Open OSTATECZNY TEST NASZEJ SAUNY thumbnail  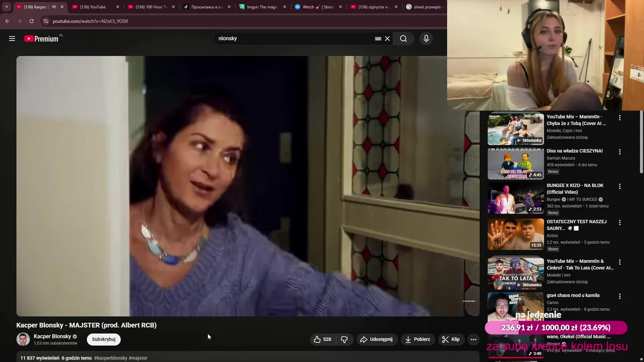[516, 234]
